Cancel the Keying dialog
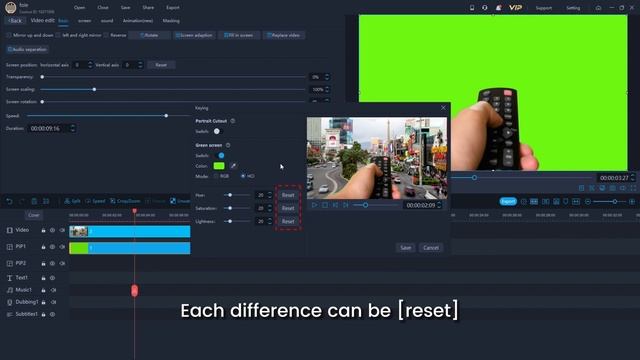This screenshot has height=360, width=640. pos(431,248)
